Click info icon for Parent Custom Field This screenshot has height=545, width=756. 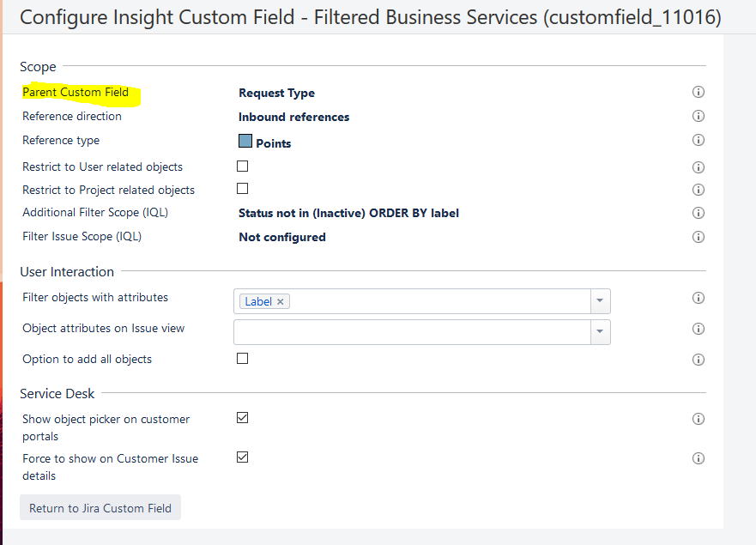coord(698,93)
